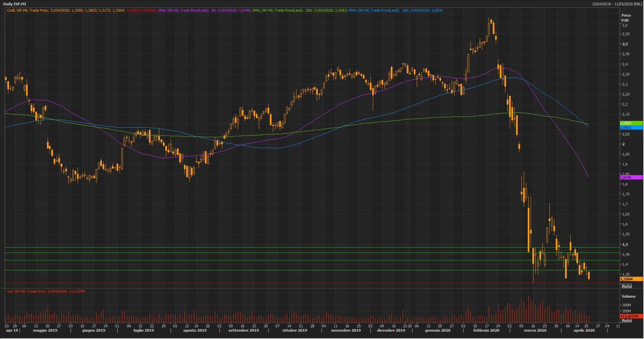Image resolution: width=644 pixels, height=339 pixels.
Task: Select agosto 2019 on the time axis
Action: tap(195, 330)
